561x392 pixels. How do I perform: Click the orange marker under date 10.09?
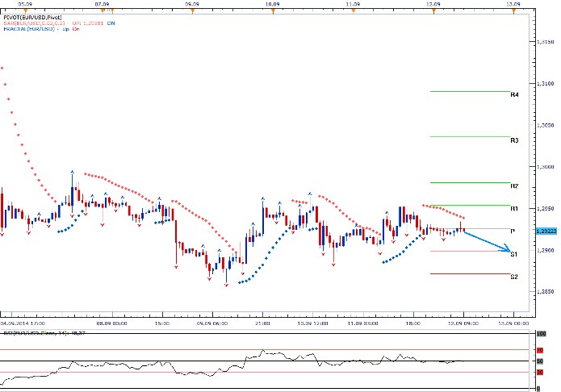pos(272,10)
